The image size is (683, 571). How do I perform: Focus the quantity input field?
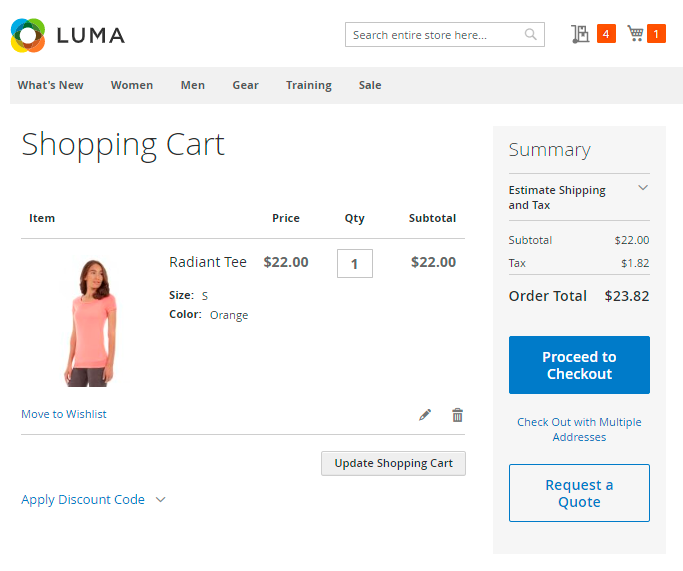coord(355,264)
